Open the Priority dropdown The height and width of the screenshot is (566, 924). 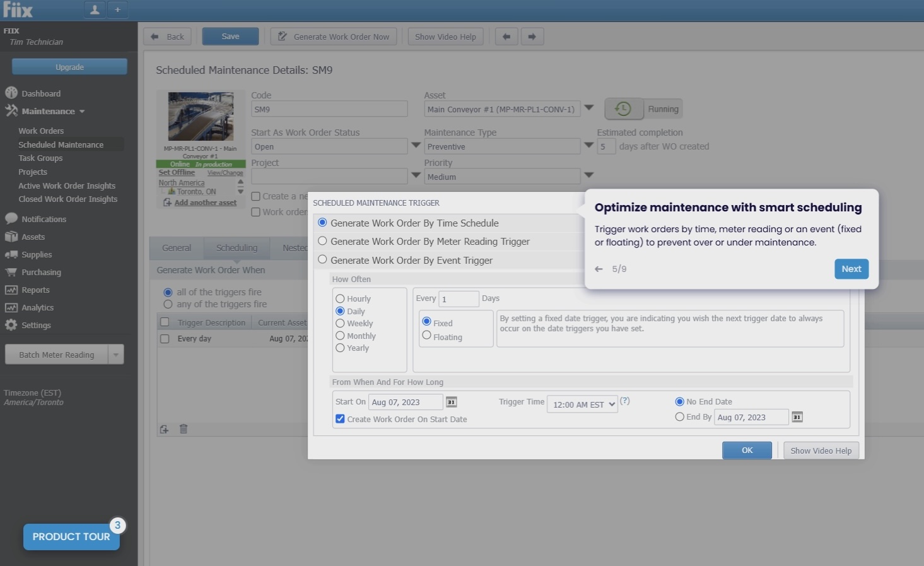[x=588, y=176]
